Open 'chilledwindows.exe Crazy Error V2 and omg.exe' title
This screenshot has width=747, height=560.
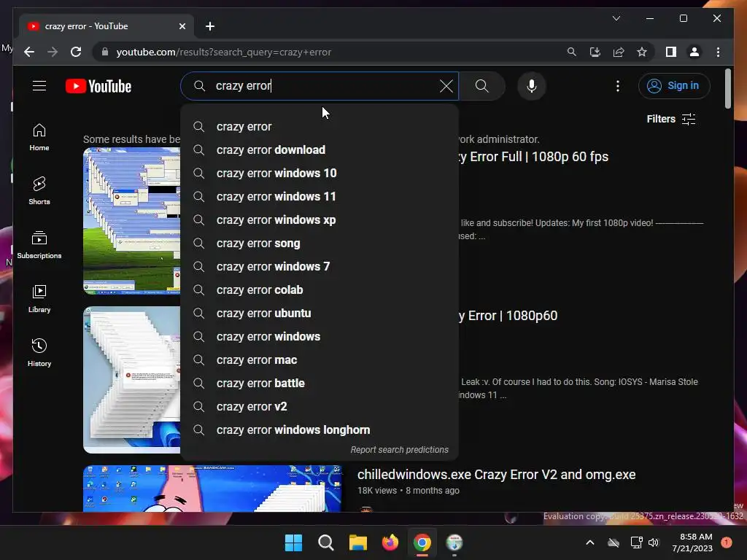(x=496, y=475)
